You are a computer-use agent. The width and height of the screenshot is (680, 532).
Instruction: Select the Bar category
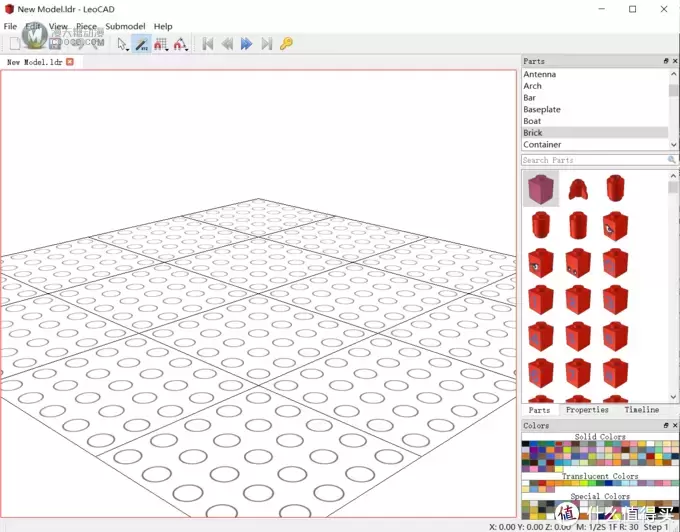pyautogui.click(x=595, y=98)
